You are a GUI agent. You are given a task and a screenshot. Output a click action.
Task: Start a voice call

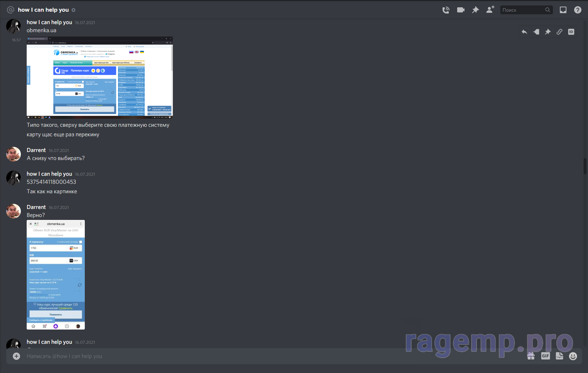[446, 10]
